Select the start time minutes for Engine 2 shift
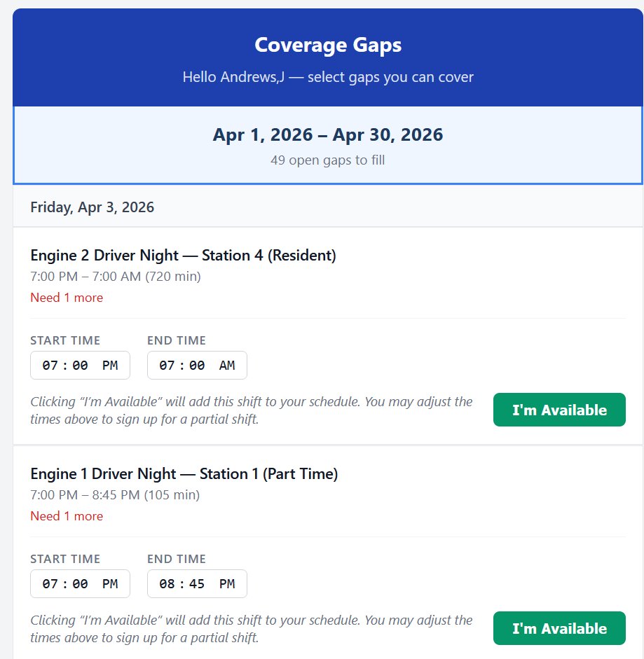 (78, 366)
